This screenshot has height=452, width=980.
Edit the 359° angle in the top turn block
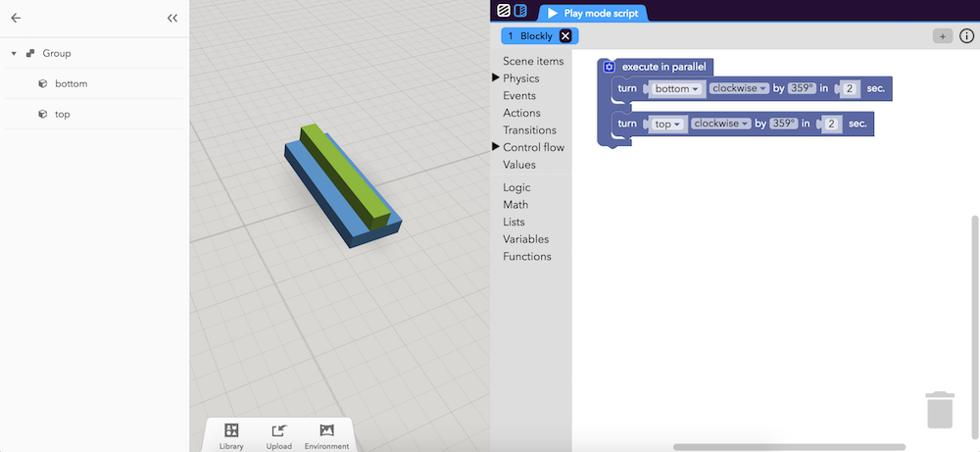[784, 124]
